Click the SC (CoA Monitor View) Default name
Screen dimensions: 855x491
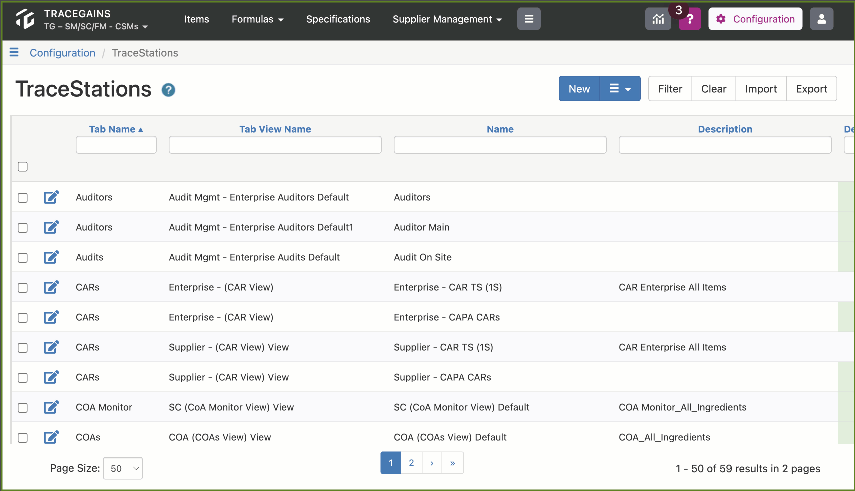461,407
